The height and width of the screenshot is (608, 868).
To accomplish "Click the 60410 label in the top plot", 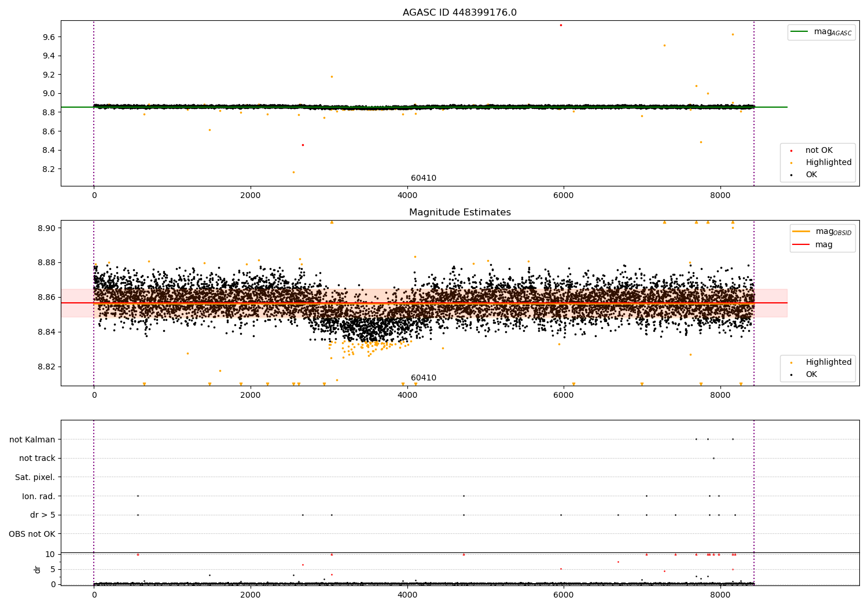I will click(424, 178).
